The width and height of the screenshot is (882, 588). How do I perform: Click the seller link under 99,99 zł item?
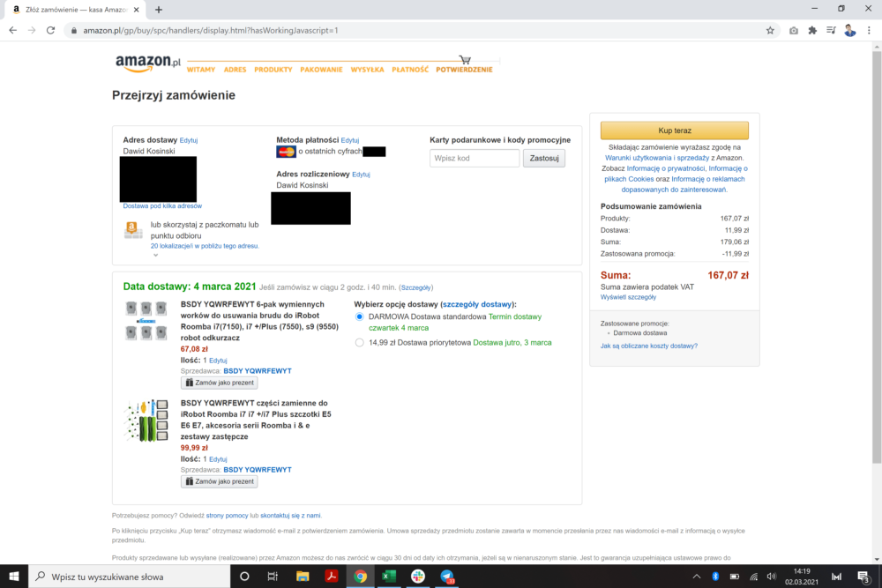258,470
